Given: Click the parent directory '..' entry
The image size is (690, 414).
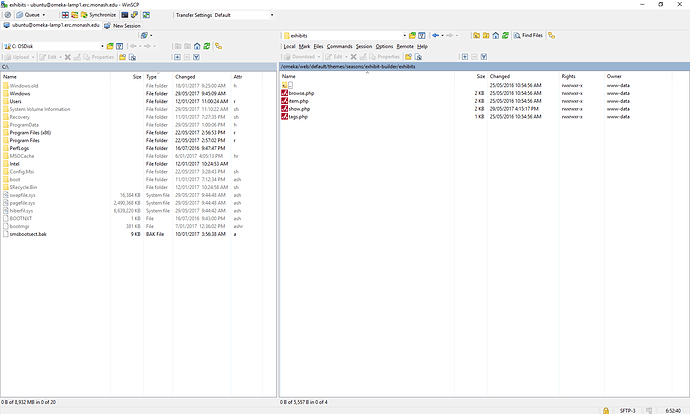Looking at the screenshot, I should click(x=287, y=85).
